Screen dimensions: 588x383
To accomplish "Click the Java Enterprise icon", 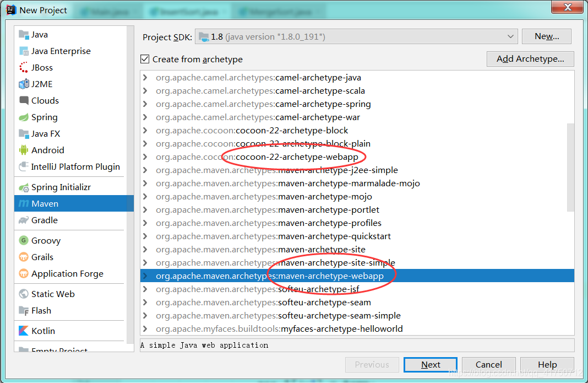I will tap(24, 51).
